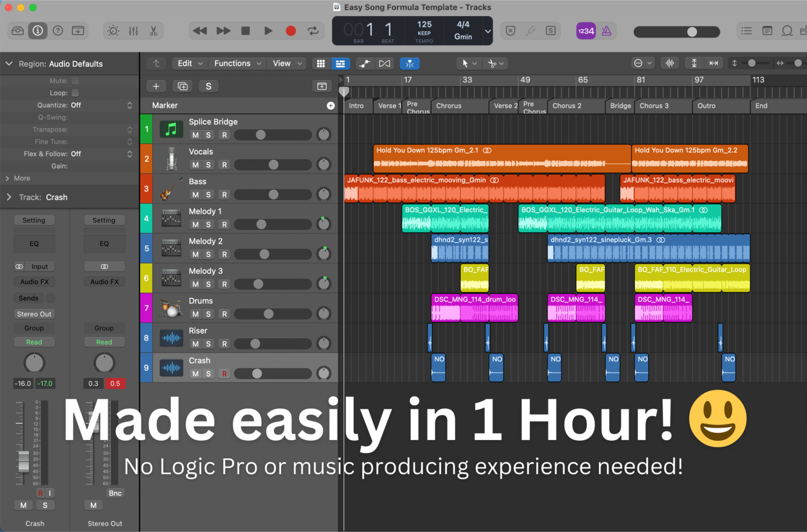807x532 pixels.
Task: Open the pointer tool dropdown
Action: (x=469, y=63)
